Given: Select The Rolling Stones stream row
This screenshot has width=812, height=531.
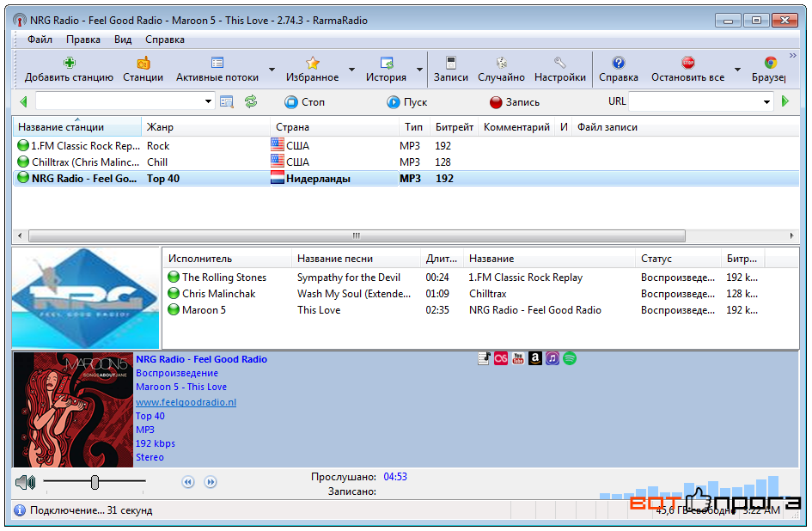Looking at the screenshot, I should tap(480, 278).
